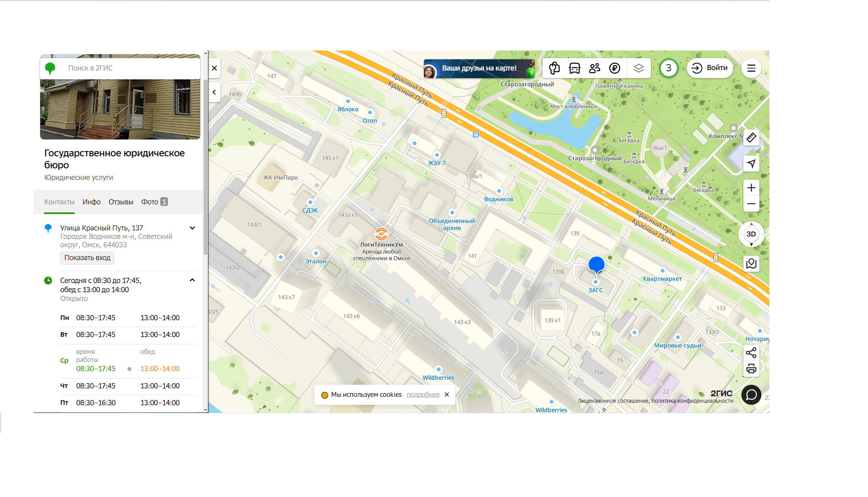Click the green 2GIS logo in search

pos(50,68)
